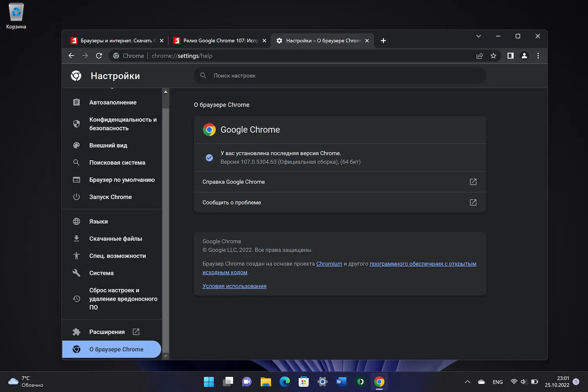Open the dark green app on the taskbar
Screen dimensions: 588x392
pos(360,382)
